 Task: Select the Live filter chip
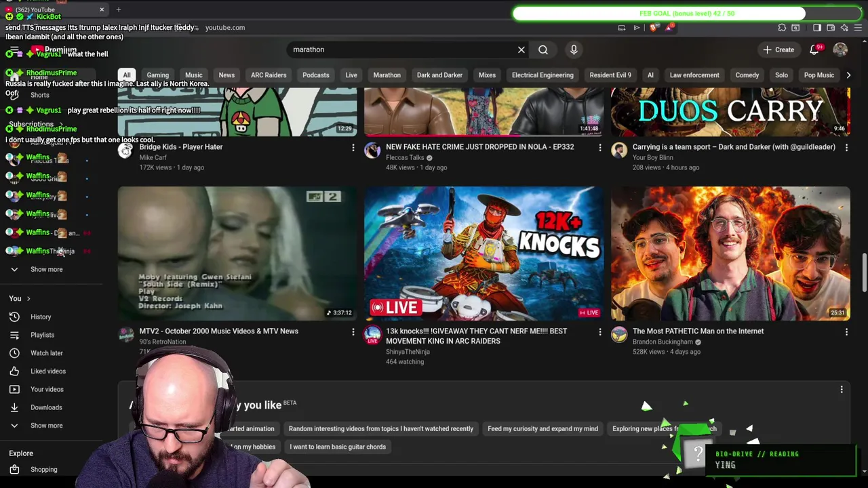351,75
